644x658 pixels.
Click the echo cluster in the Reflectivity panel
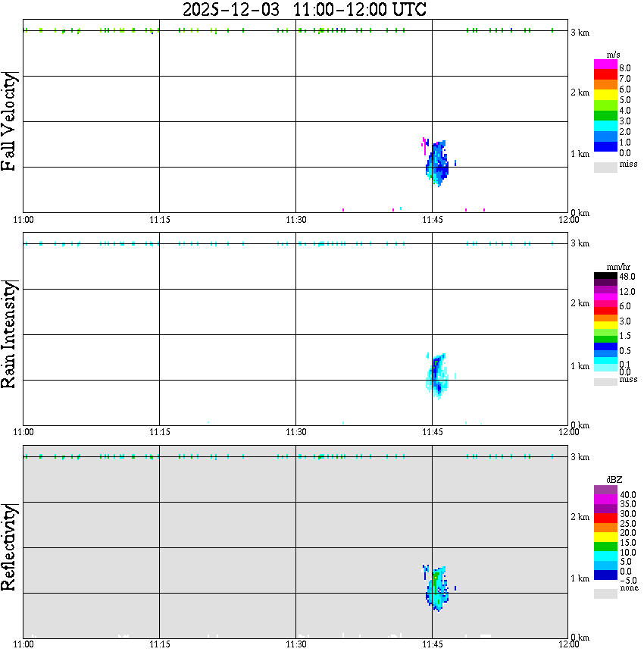tap(438, 589)
